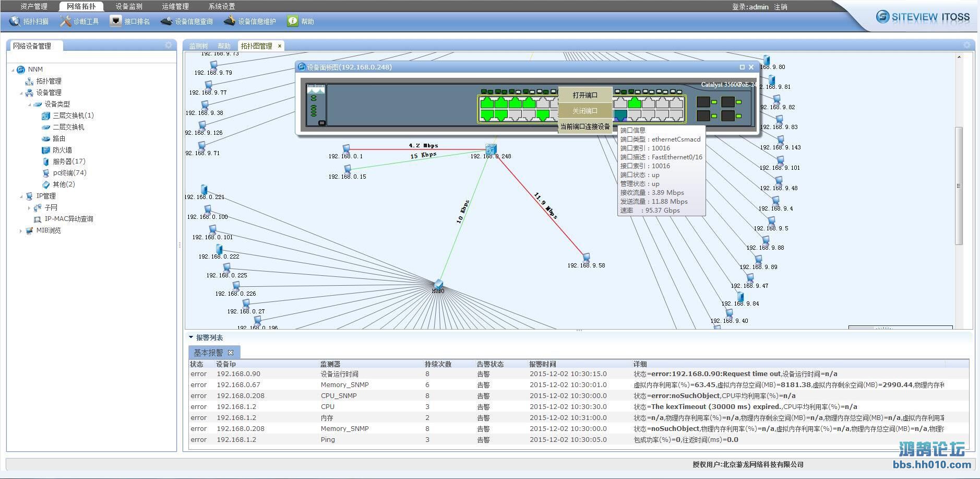This screenshot has height=479, width=980.
Task: Maximize the 设备面板图 dialog
Action: point(742,67)
